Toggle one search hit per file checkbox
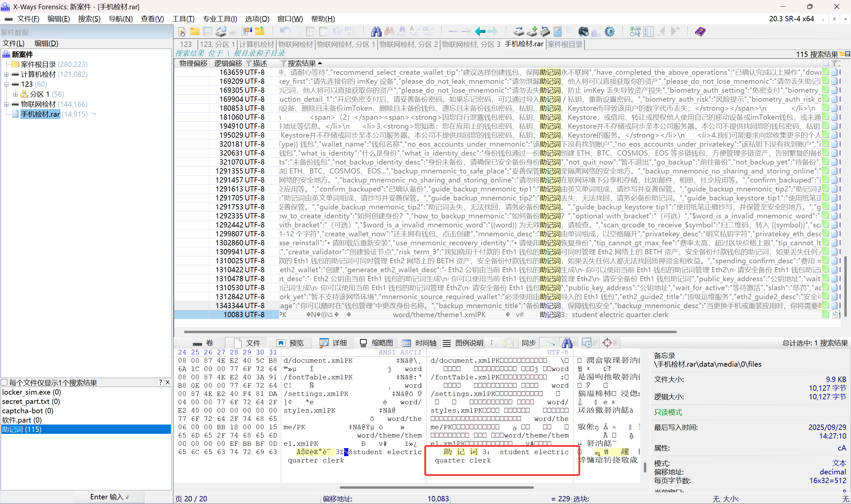The width and height of the screenshot is (851, 504). point(4,382)
